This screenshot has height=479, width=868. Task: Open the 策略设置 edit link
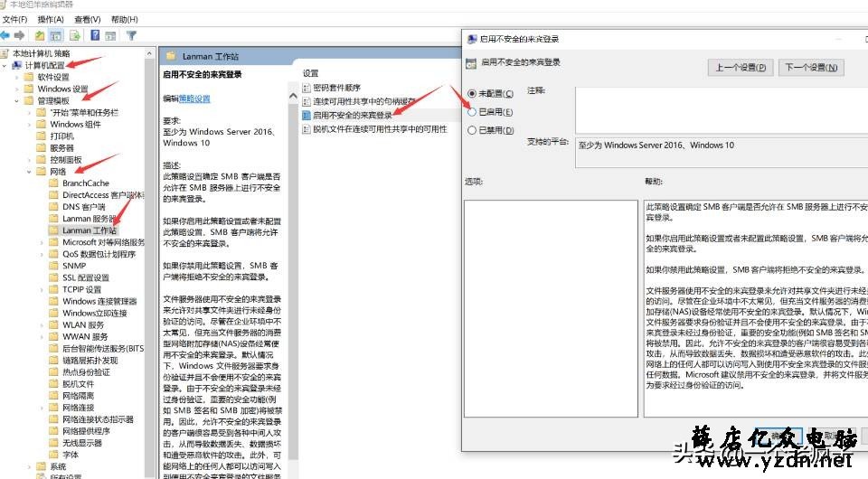pos(194,99)
